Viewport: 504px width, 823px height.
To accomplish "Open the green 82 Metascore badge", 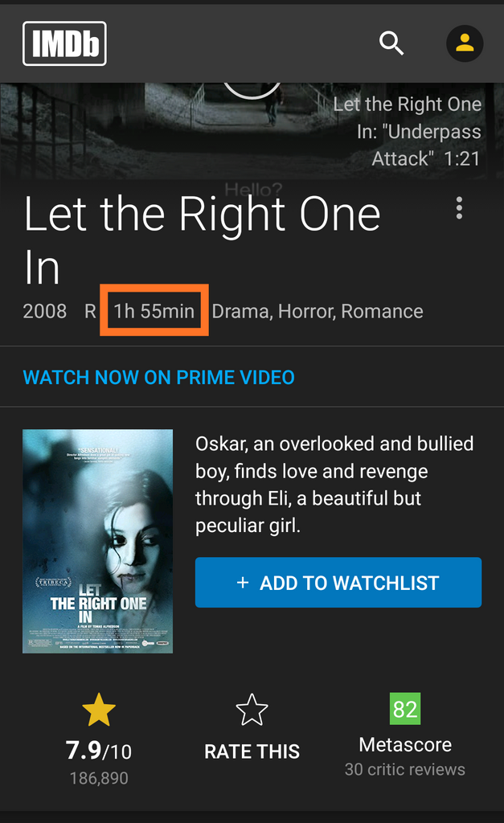I will 405,709.
